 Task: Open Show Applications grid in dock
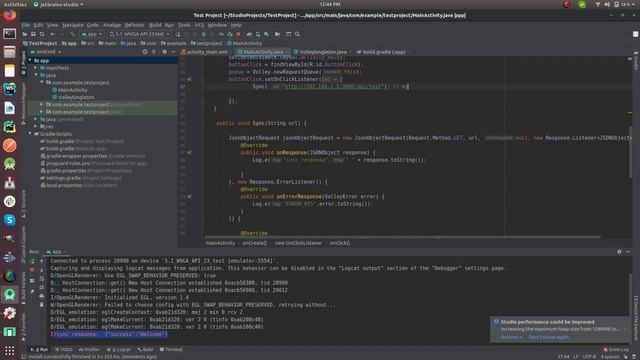tap(9, 351)
